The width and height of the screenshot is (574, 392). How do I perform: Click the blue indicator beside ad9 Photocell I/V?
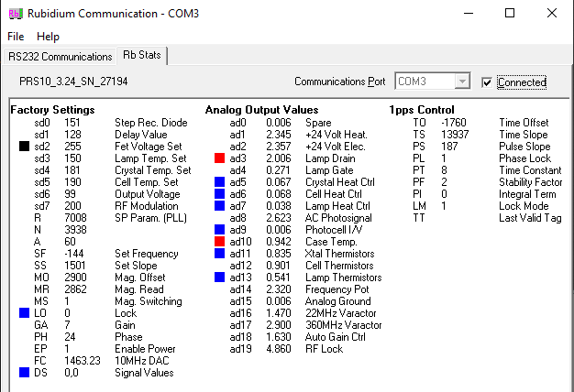tap(219, 229)
